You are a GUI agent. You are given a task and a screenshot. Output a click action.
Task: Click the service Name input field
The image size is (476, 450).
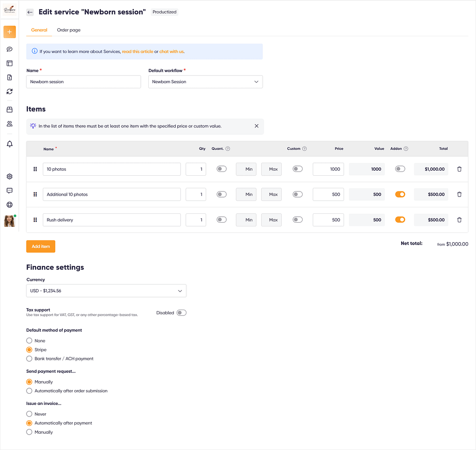(x=84, y=82)
